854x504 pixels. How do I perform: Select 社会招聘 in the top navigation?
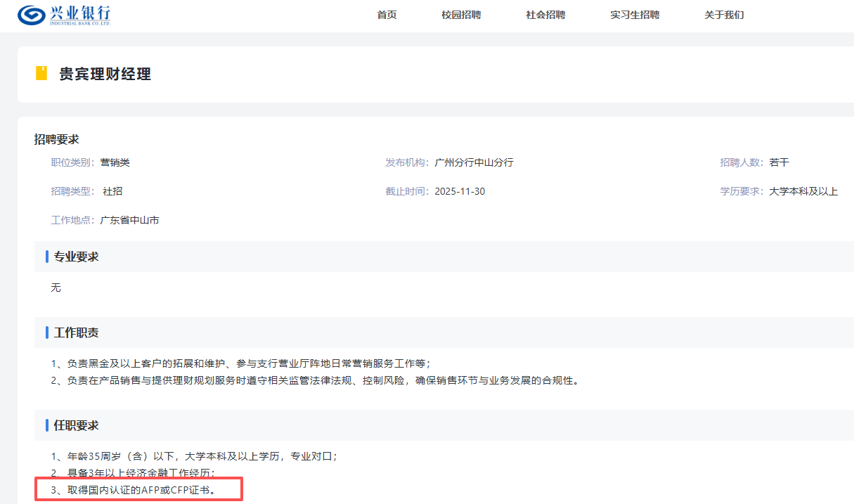pyautogui.click(x=545, y=15)
